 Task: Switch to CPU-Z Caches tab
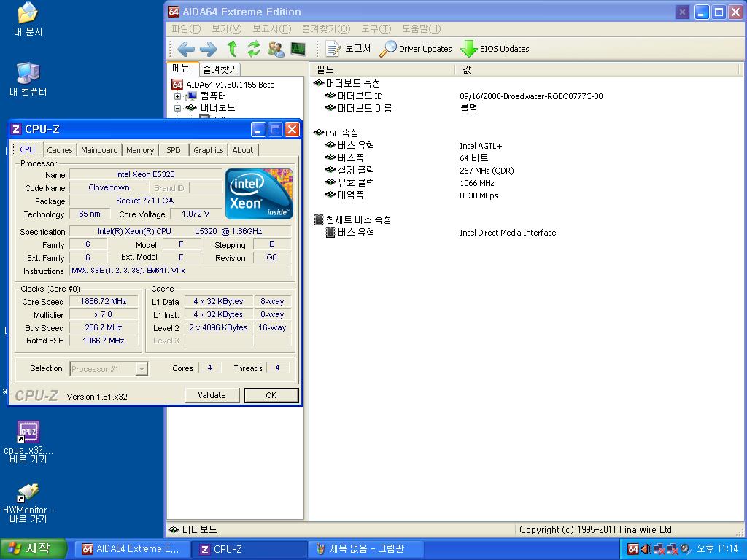point(60,150)
